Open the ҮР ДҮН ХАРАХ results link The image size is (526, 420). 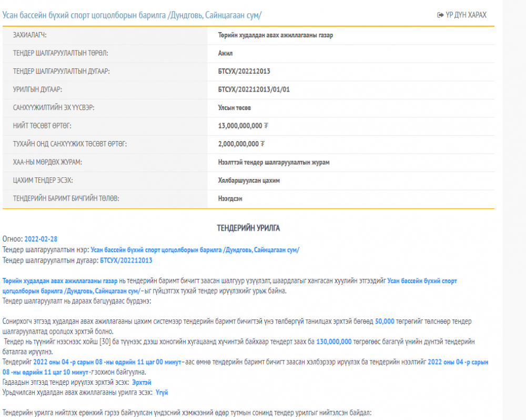coord(466,15)
